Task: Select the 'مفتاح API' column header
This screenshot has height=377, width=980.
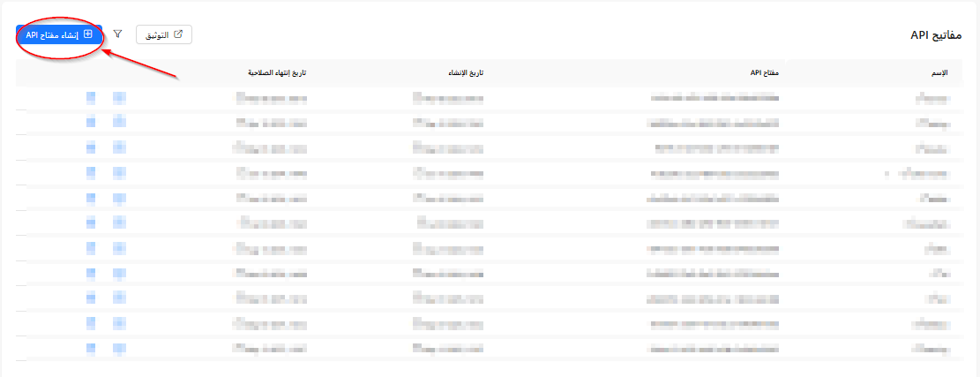Action: [765, 73]
